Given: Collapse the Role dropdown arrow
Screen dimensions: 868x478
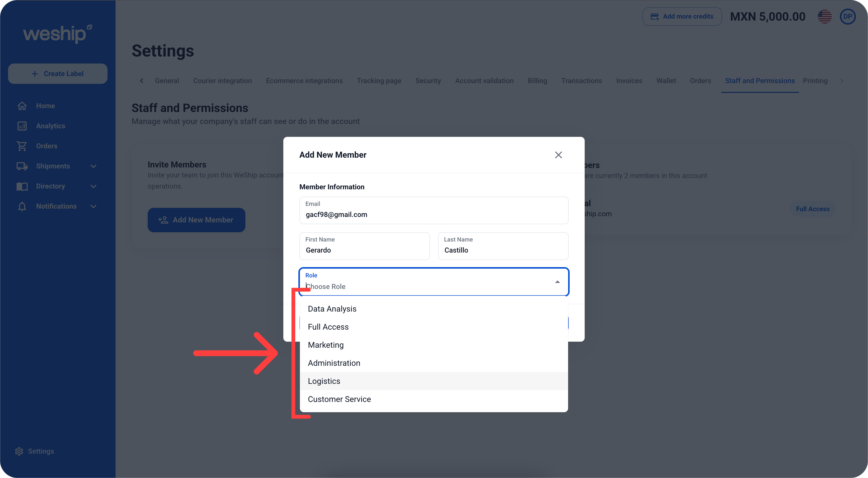Looking at the screenshot, I should tap(557, 282).
